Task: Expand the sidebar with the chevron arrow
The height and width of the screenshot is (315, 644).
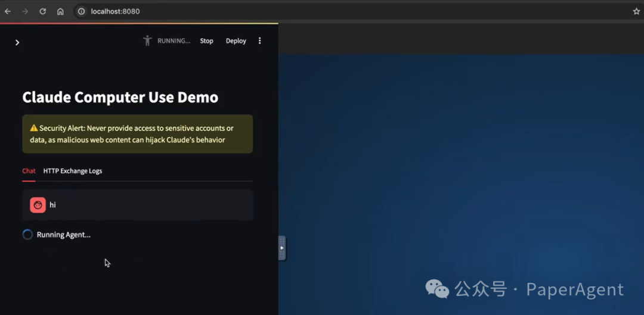Action: (17, 43)
